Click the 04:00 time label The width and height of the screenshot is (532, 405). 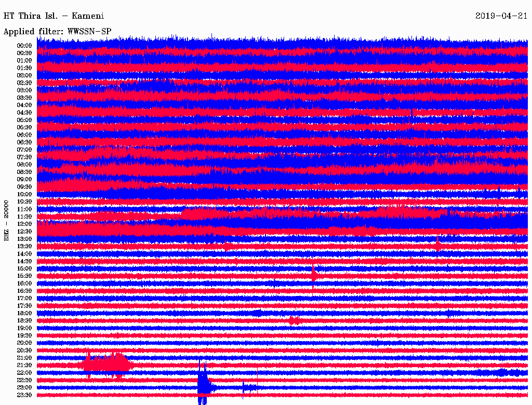click(24, 105)
